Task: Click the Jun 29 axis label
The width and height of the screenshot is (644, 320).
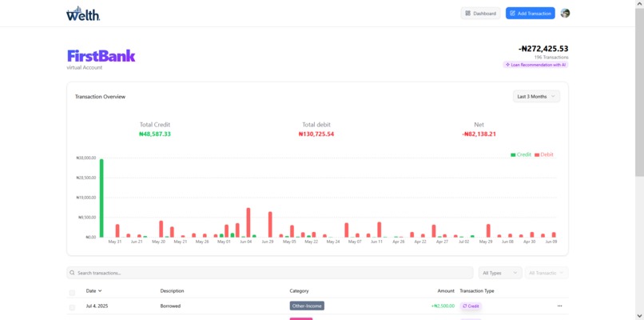Action: pos(268,242)
